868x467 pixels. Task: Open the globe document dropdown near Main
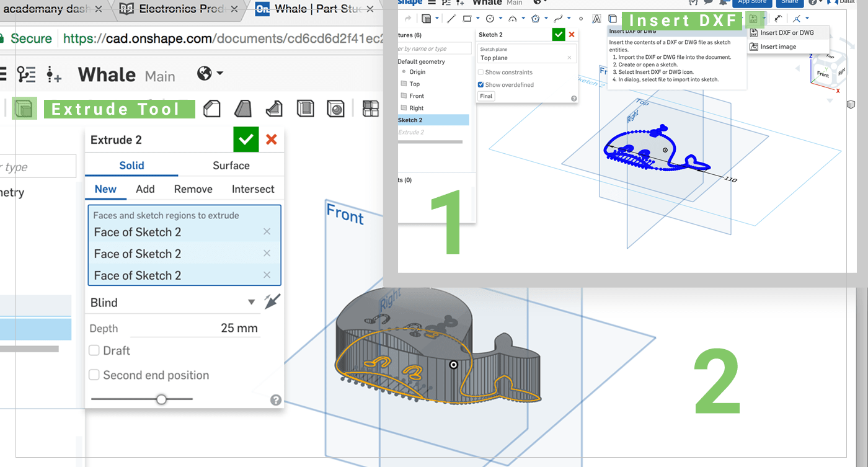point(210,74)
